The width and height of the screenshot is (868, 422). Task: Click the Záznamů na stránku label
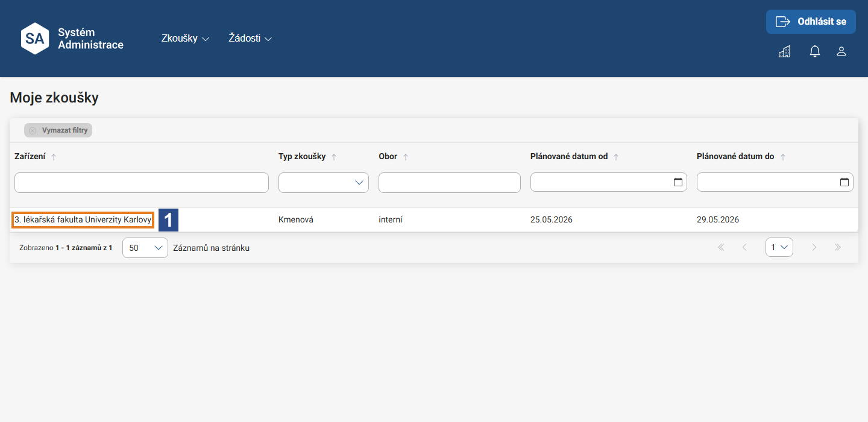(x=211, y=248)
